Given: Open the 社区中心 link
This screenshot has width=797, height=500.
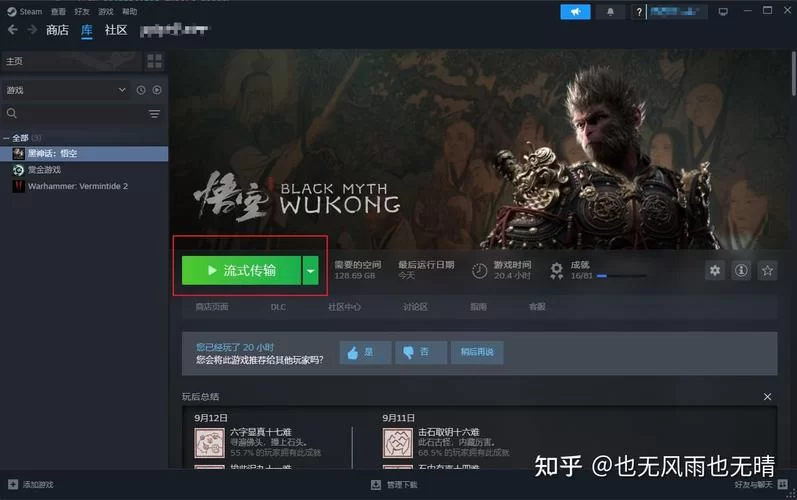Looking at the screenshot, I should coord(345,307).
